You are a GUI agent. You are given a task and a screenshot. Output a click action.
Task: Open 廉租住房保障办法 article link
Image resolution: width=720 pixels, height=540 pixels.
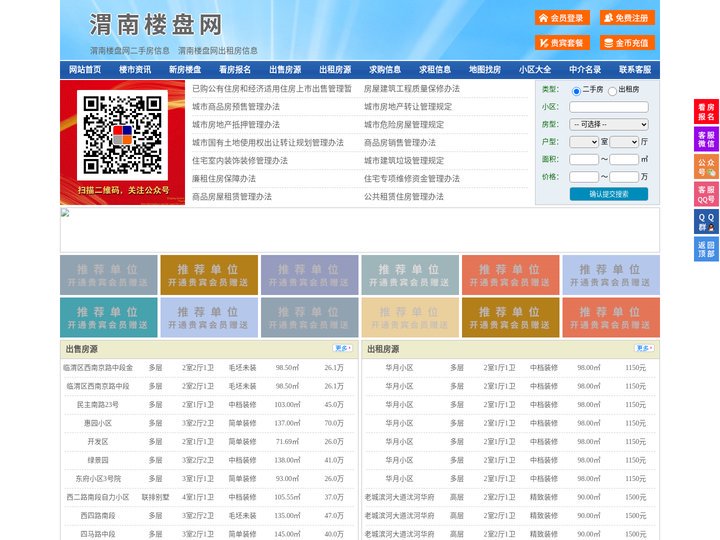tap(224, 179)
